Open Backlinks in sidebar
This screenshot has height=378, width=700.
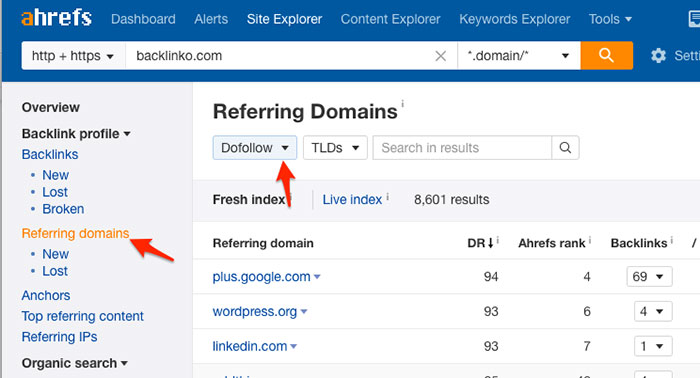(50, 154)
